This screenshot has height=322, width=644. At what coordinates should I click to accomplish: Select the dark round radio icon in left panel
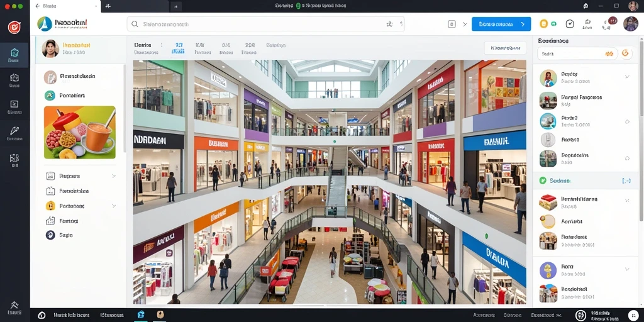pos(50,235)
